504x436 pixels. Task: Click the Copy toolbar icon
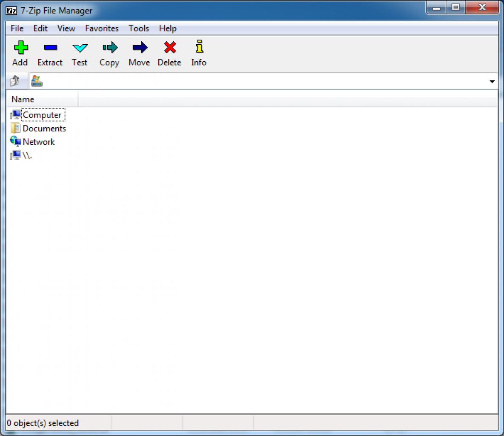(110, 48)
